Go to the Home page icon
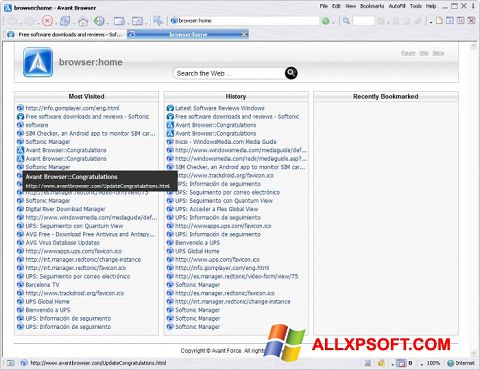 (83, 21)
